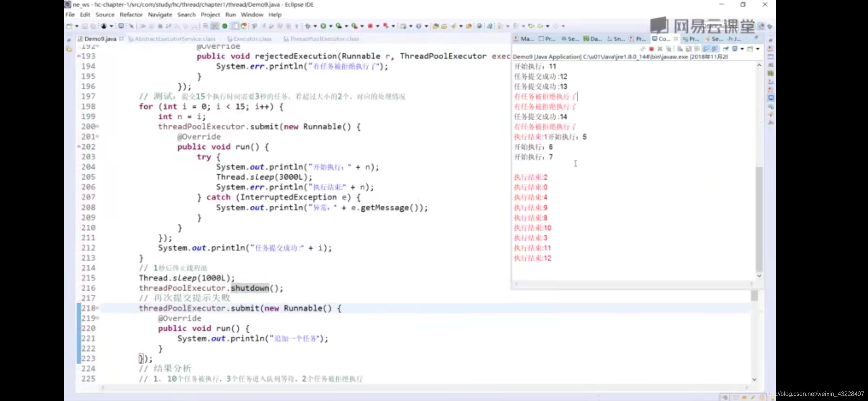
Task: Open dropdown arrow beside Debug icon
Action: (315, 26)
